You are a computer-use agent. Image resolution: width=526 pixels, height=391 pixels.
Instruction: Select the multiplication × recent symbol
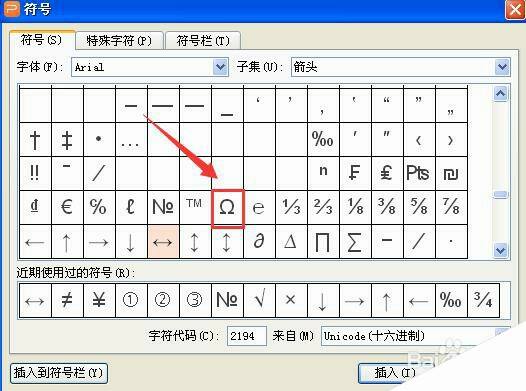291,300
